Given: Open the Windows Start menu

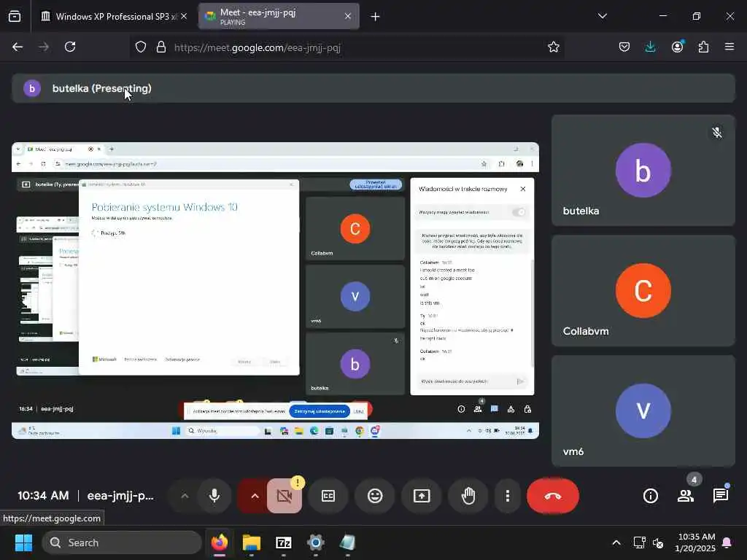Looking at the screenshot, I should pos(23,542).
